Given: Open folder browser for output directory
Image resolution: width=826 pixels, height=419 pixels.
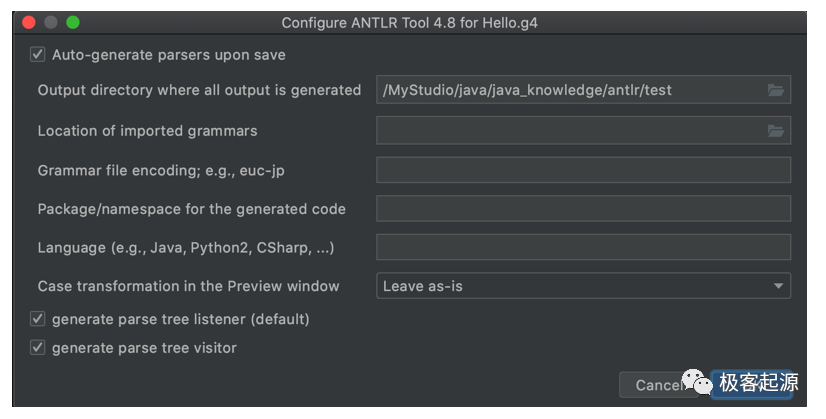Looking at the screenshot, I should [x=775, y=90].
